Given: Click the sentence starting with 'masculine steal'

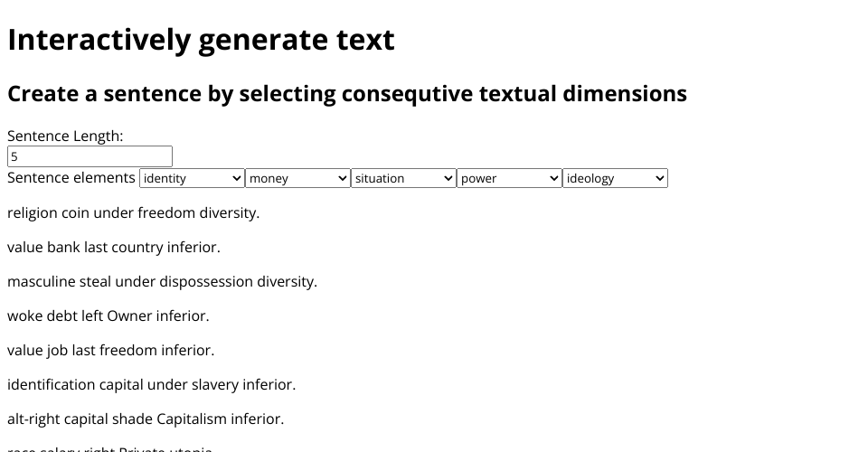Looking at the screenshot, I should [162, 282].
